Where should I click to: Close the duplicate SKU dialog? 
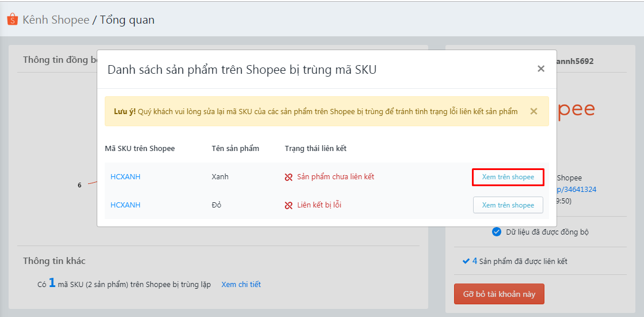[541, 69]
